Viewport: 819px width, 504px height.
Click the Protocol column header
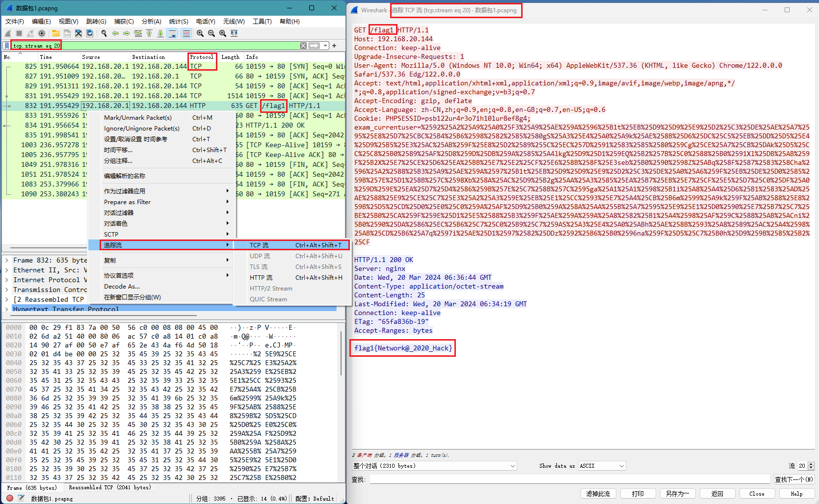(x=202, y=57)
